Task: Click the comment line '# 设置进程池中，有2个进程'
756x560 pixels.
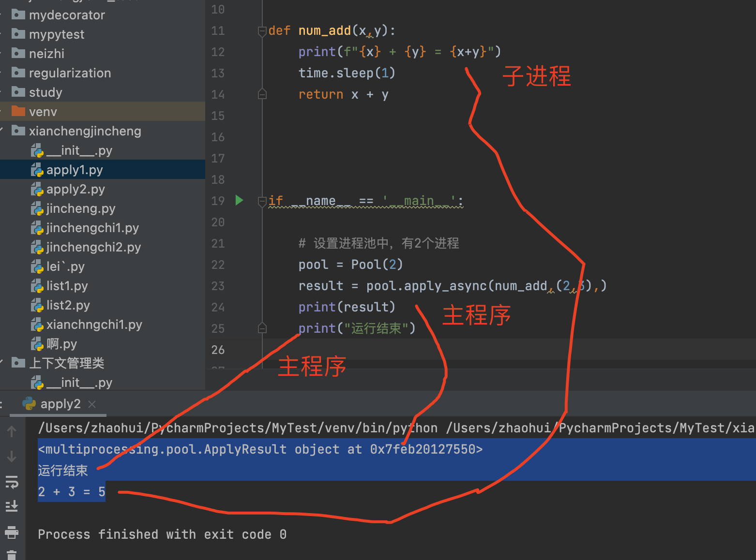Action: point(378,243)
